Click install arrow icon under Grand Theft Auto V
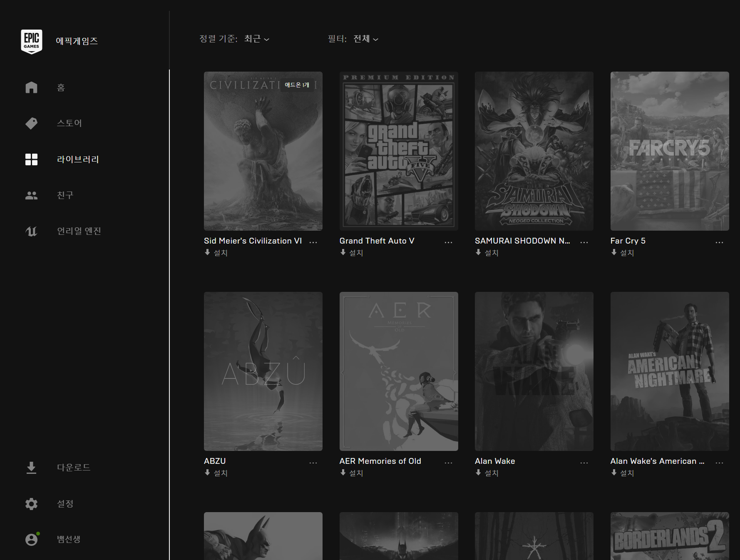The height and width of the screenshot is (560, 740). (x=343, y=252)
